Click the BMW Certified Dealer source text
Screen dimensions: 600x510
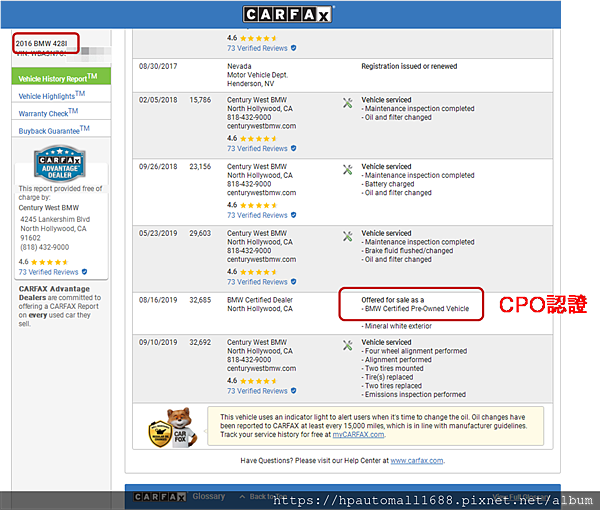pos(260,300)
